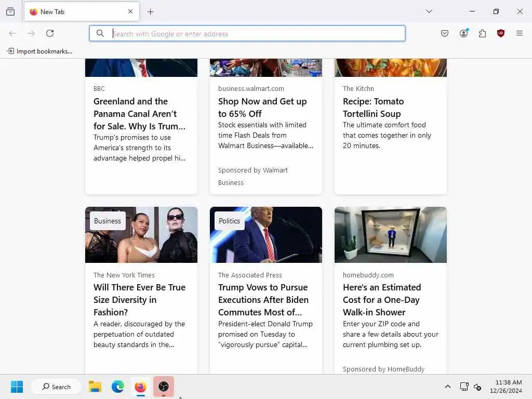
Task: Focus the Search with Google address bar
Action: 247,34
